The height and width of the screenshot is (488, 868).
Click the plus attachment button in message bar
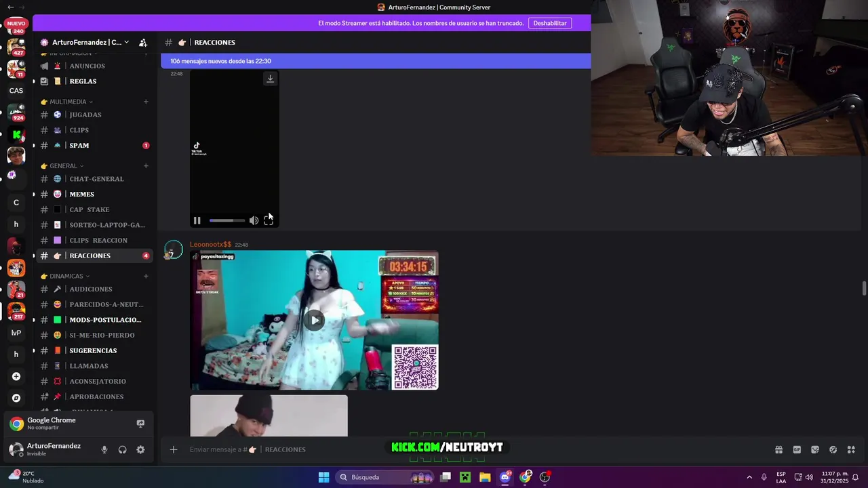(174, 449)
